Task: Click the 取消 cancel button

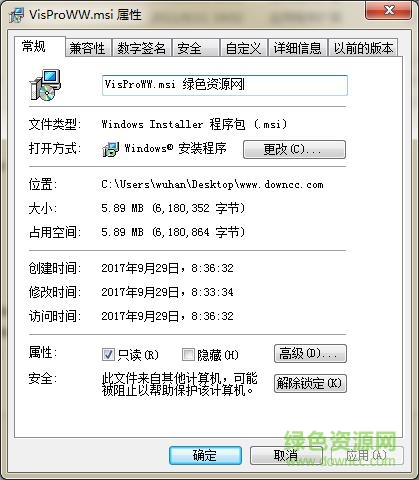Action: point(286,455)
